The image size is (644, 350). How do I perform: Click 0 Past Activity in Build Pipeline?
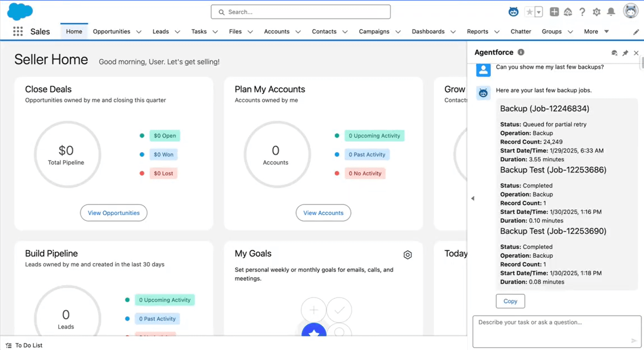pos(157,319)
